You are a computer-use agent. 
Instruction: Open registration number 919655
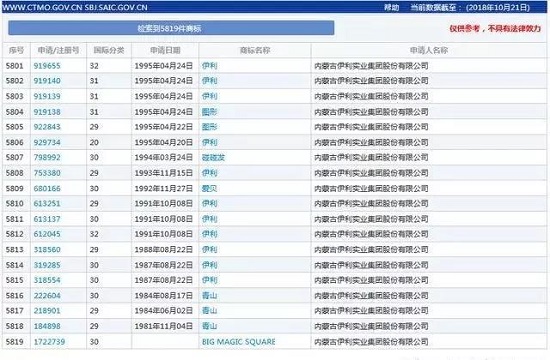click(x=47, y=66)
